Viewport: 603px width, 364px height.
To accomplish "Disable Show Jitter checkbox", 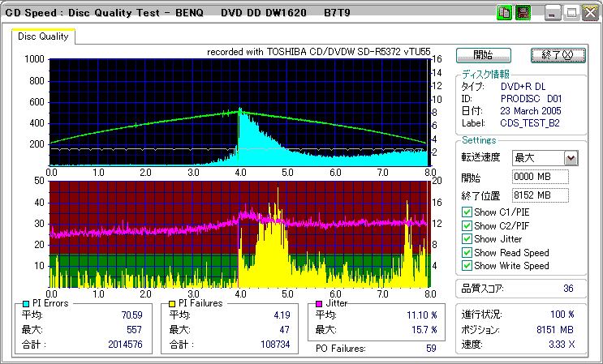I will click(466, 238).
